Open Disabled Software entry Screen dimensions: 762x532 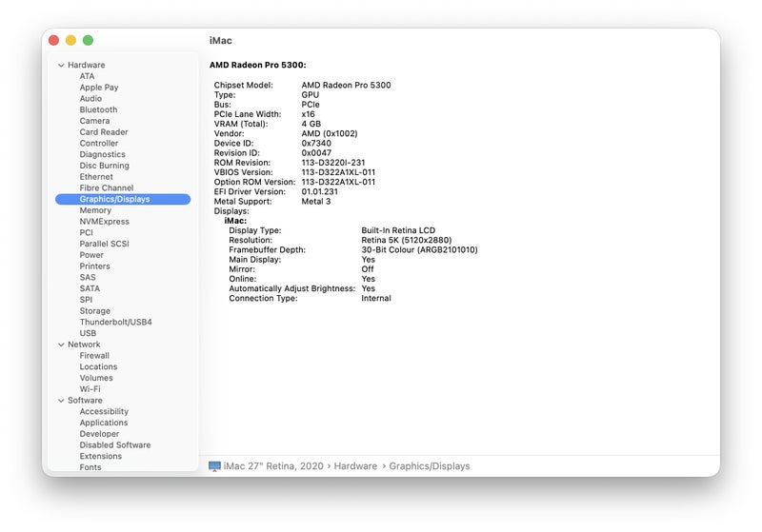coord(115,445)
